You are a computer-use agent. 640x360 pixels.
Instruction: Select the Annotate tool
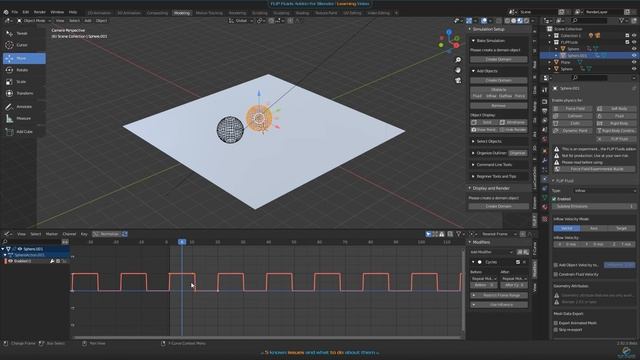pyautogui.click(x=24, y=107)
